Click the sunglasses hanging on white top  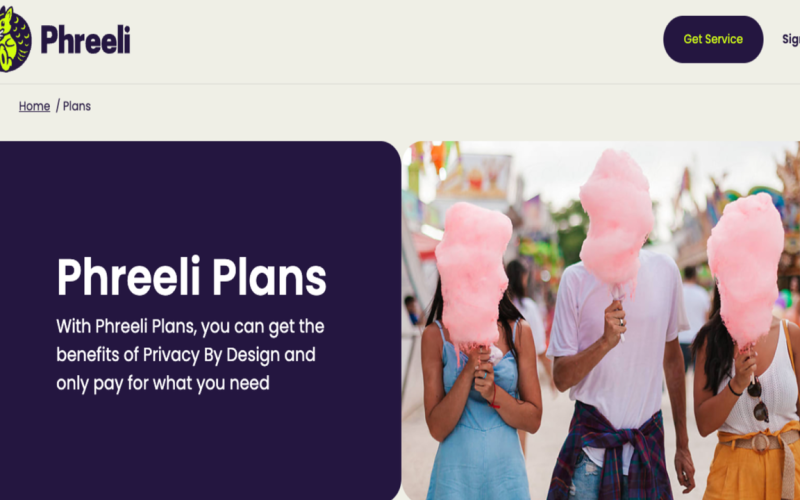coord(757,401)
